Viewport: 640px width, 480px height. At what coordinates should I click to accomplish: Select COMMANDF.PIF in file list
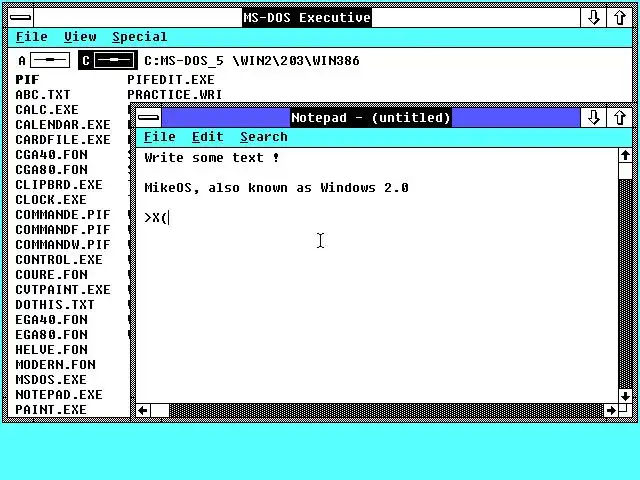63,230
